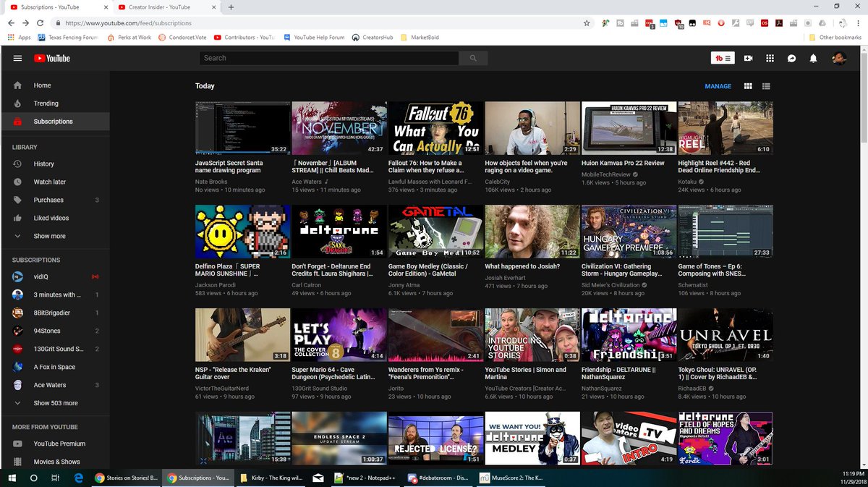This screenshot has height=487, width=868.
Task: Switch to list view layout icon
Action: [x=766, y=86]
